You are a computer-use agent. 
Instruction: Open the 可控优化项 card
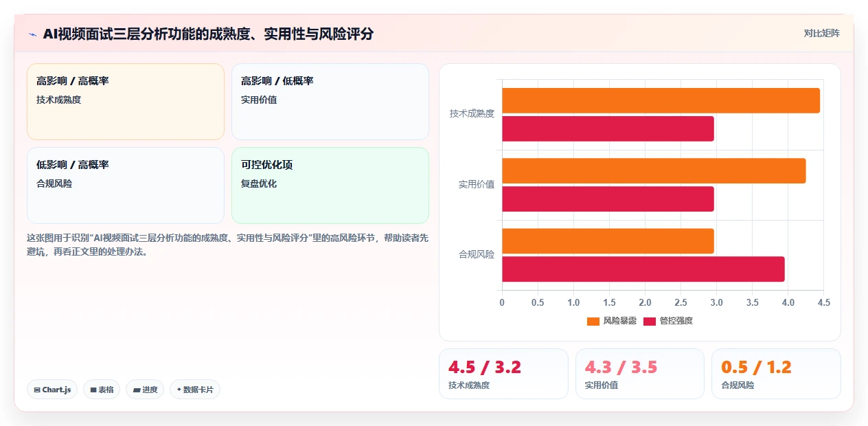(330, 186)
